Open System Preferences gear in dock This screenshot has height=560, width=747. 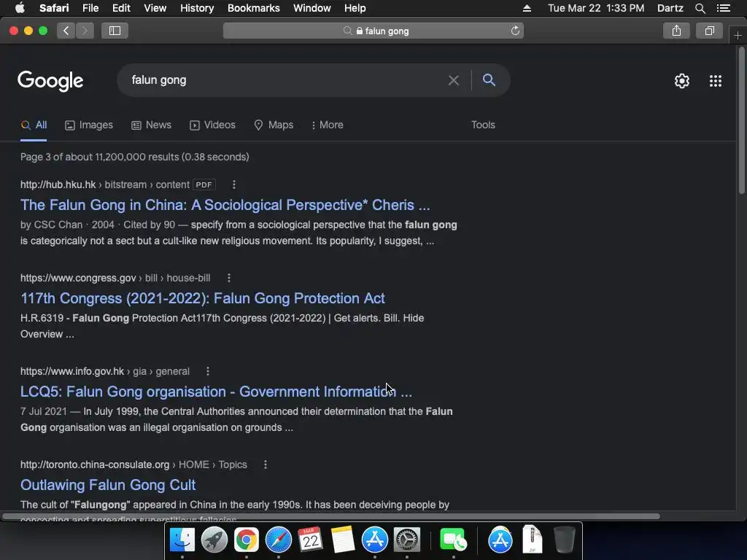pyautogui.click(x=407, y=540)
